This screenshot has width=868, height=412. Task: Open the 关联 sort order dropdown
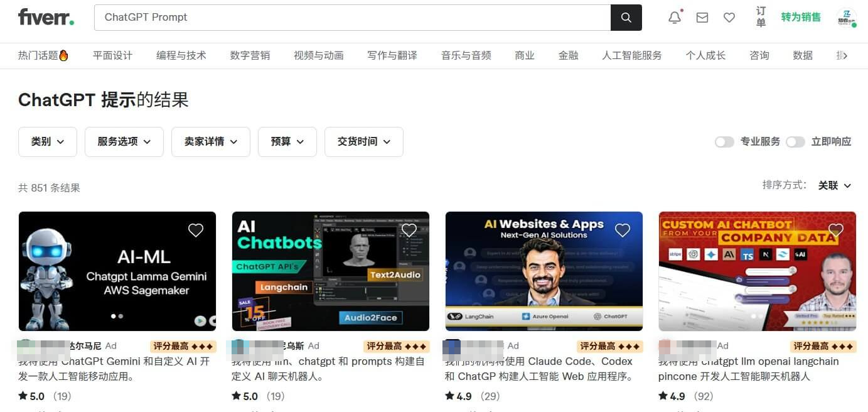coord(835,185)
